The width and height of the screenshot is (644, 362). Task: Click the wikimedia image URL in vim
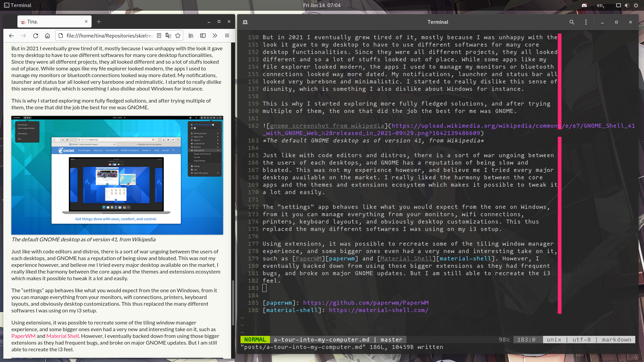point(449,129)
